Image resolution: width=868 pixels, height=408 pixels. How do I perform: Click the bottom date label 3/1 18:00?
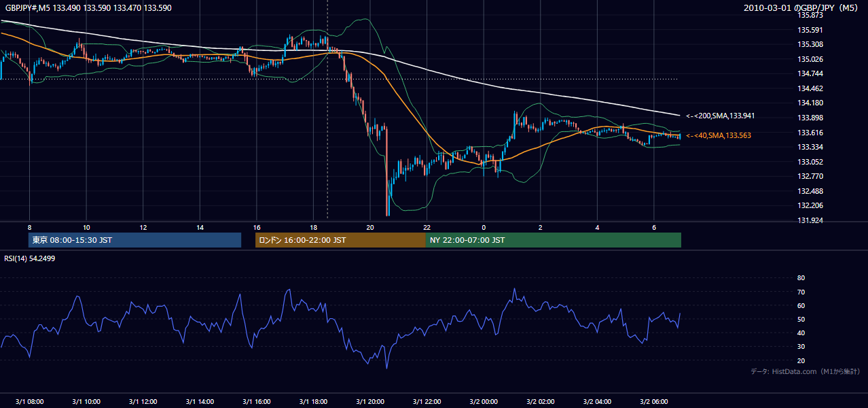(x=313, y=401)
